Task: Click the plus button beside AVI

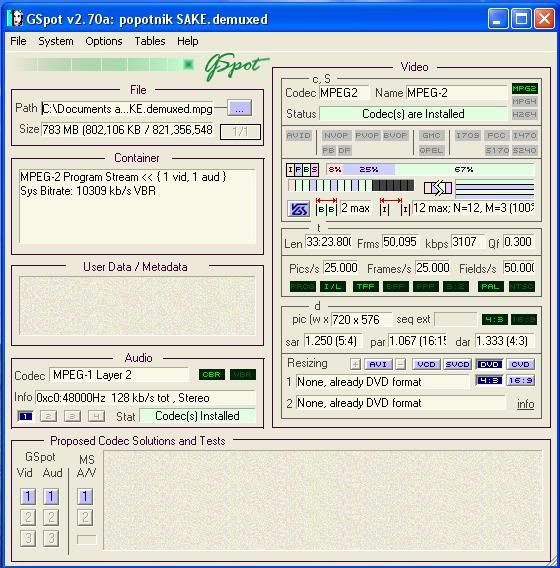Action: click(x=355, y=364)
